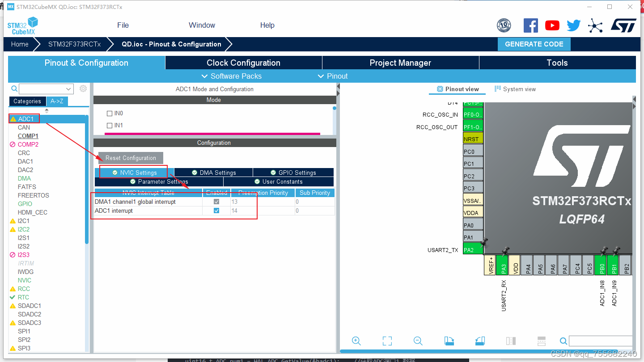The image size is (644, 362).
Task: Rotate the chip counter-clockwise
Action: tap(480, 341)
